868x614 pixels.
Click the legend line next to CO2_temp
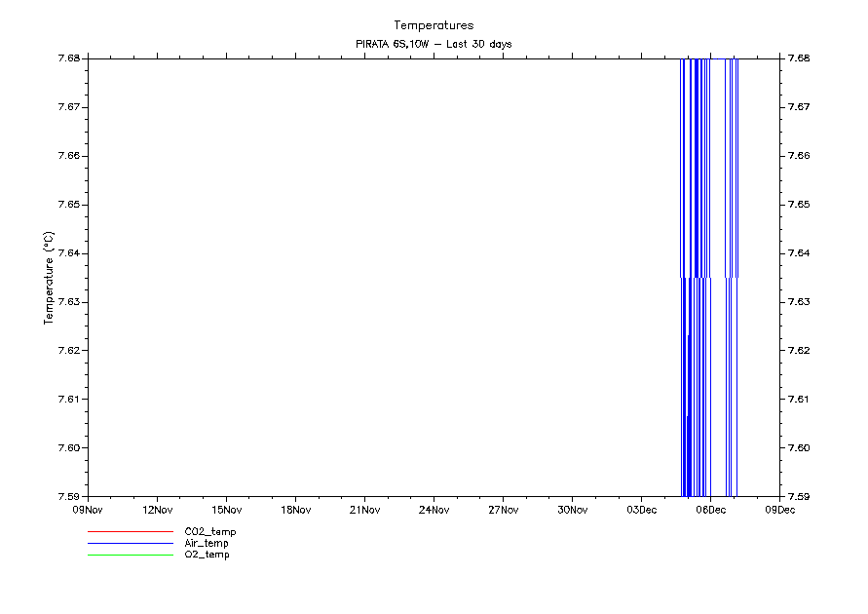click(130, 532)
